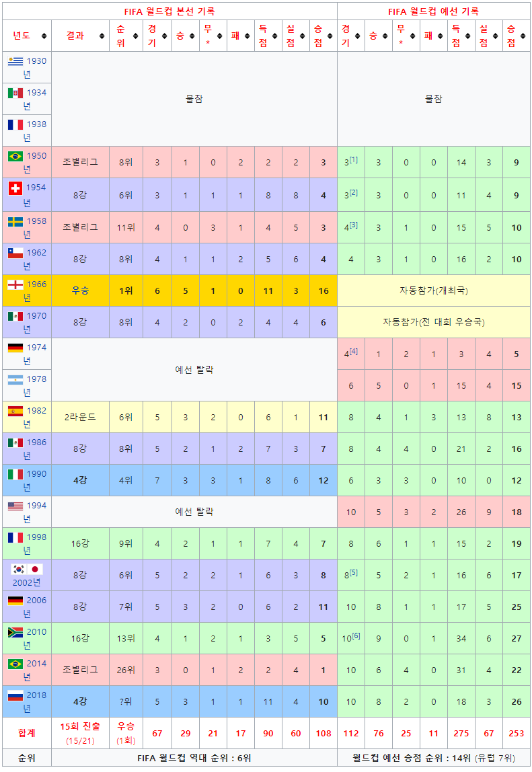Sort qualifying section by 득점 column arrows

click(x=468, y=36)
